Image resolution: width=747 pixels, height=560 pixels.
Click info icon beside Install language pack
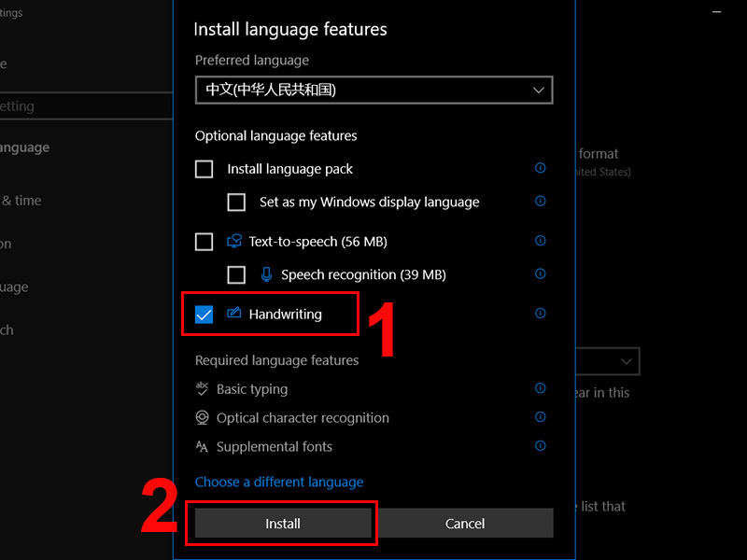click(x=541, y=168)
